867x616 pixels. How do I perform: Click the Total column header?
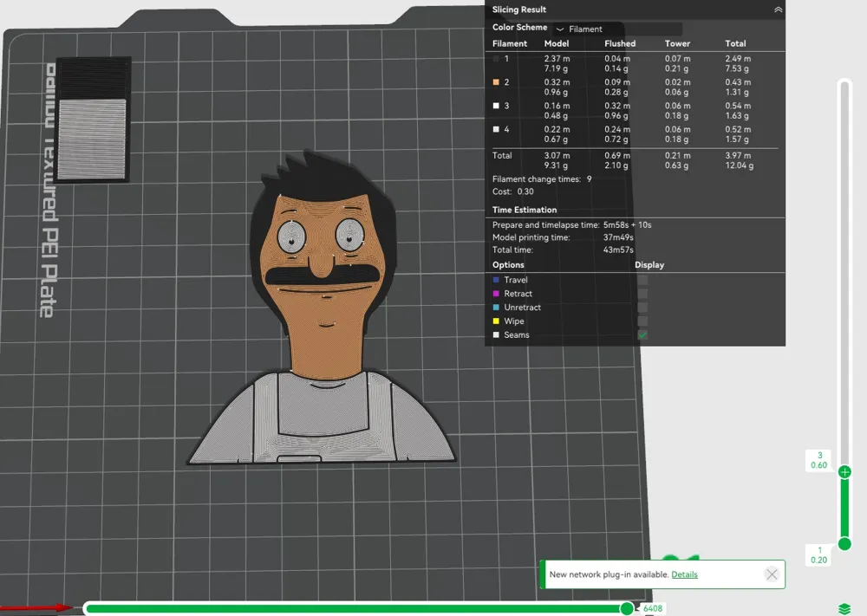coord(735,43)
